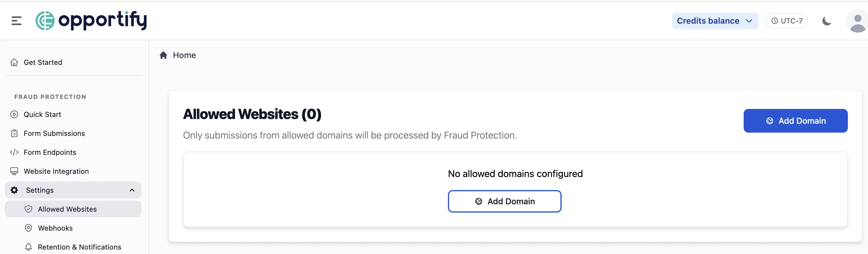Viewport: 868px width, 254px height.
Task: Click the Home breadcrumb link
Action: pos(184,55)
